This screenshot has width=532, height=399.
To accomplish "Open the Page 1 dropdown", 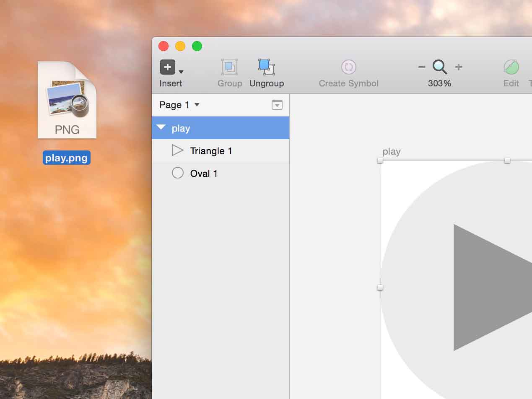I will (x=179, y=105).
